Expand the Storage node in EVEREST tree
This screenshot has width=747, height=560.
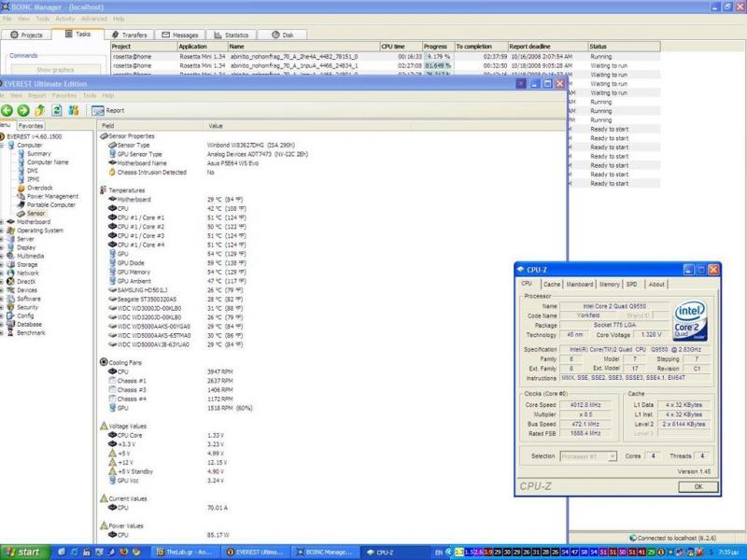[2, 265]
